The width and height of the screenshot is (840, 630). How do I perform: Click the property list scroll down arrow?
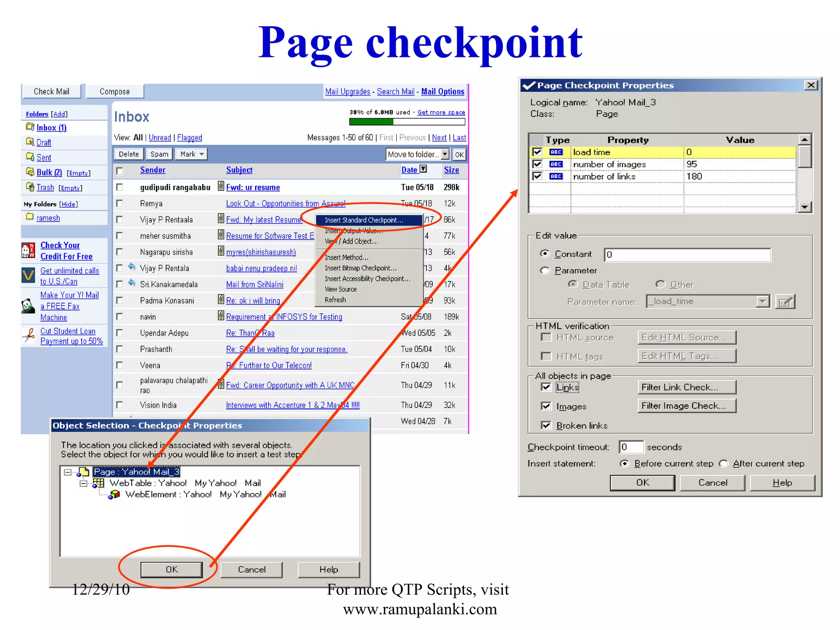point(805,207)
